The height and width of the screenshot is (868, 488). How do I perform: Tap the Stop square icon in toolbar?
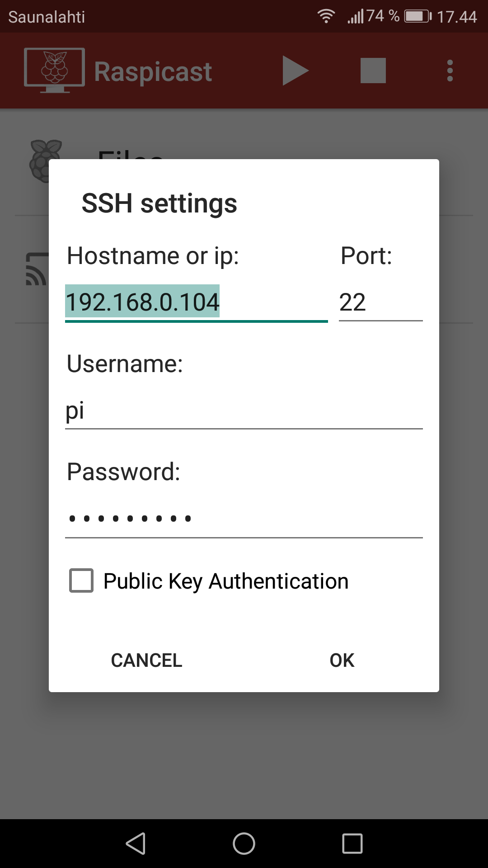tap(373, 71)
